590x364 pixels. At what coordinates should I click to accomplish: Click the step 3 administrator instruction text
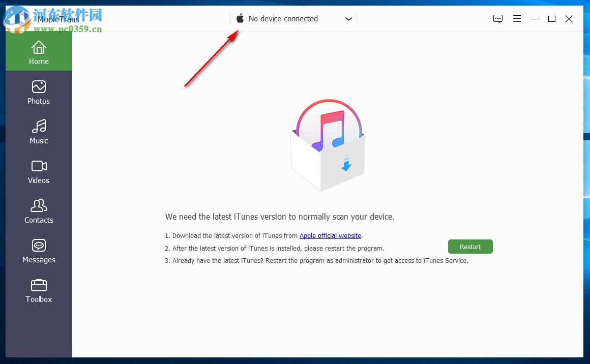(x=316, y=261)
